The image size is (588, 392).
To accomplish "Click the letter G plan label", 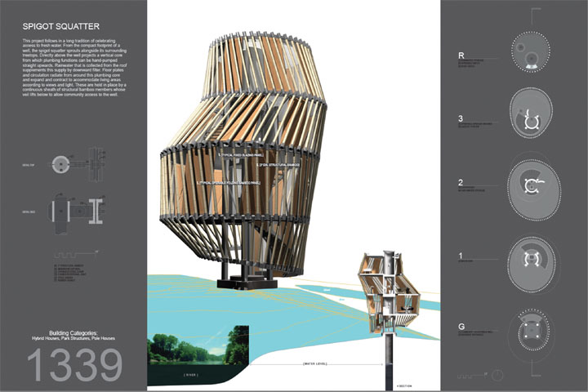I will 462,327.
